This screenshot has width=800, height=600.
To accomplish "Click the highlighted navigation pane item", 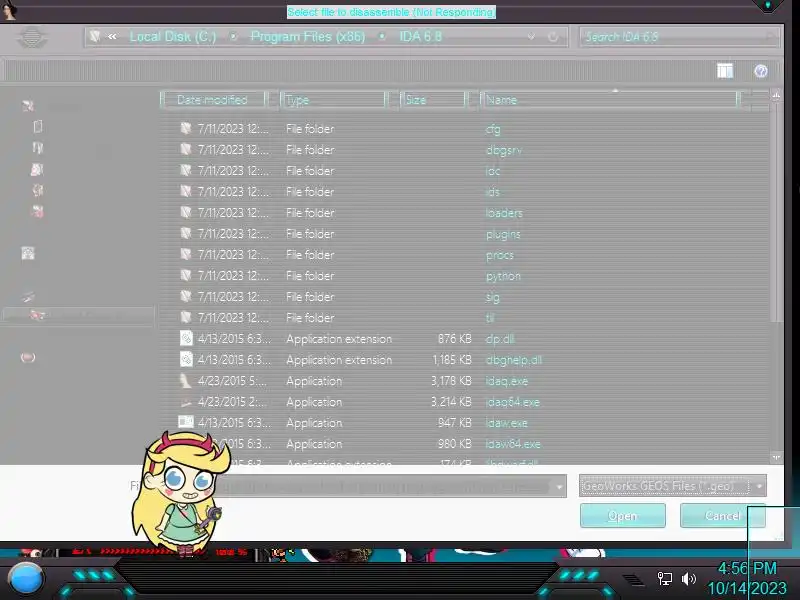I will pos(78,315).
